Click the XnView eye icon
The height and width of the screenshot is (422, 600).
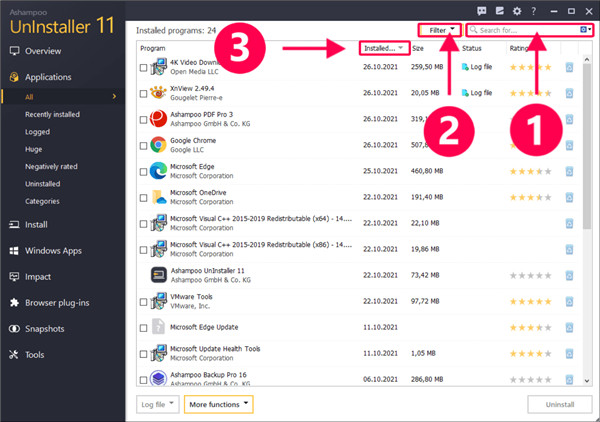click(x=158, y=93)
